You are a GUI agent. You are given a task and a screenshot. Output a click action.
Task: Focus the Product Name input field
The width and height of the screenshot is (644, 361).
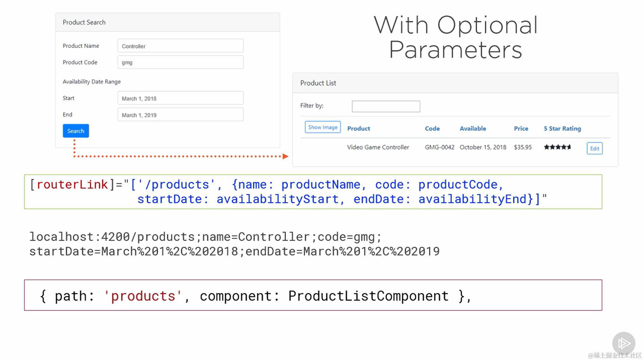(x=180, y=46)
